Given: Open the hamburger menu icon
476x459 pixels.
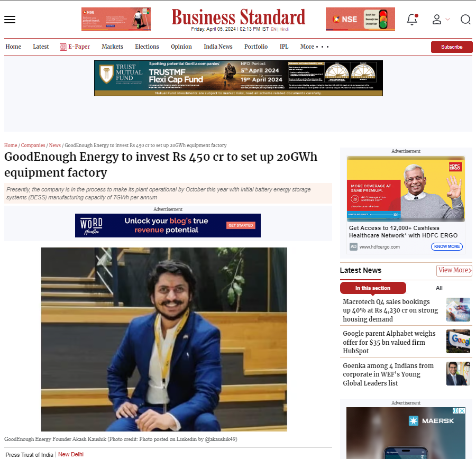Looking at the screenshot, I should (x=10, y=20).
